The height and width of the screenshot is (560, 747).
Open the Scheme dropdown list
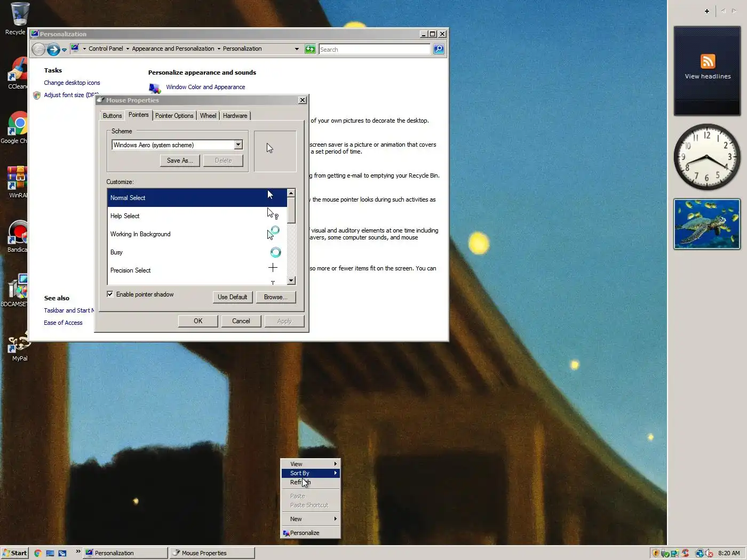click(x=238, y=145)
